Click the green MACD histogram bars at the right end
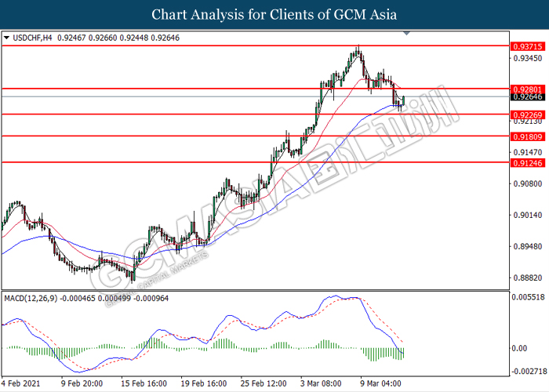549x392 pixels. coord(400,353)
